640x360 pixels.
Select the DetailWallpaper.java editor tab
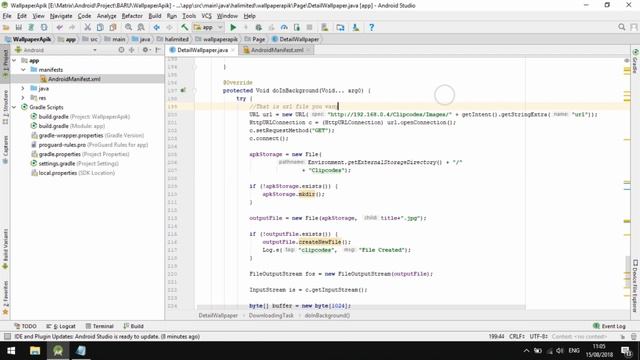(x=202, y=50)
